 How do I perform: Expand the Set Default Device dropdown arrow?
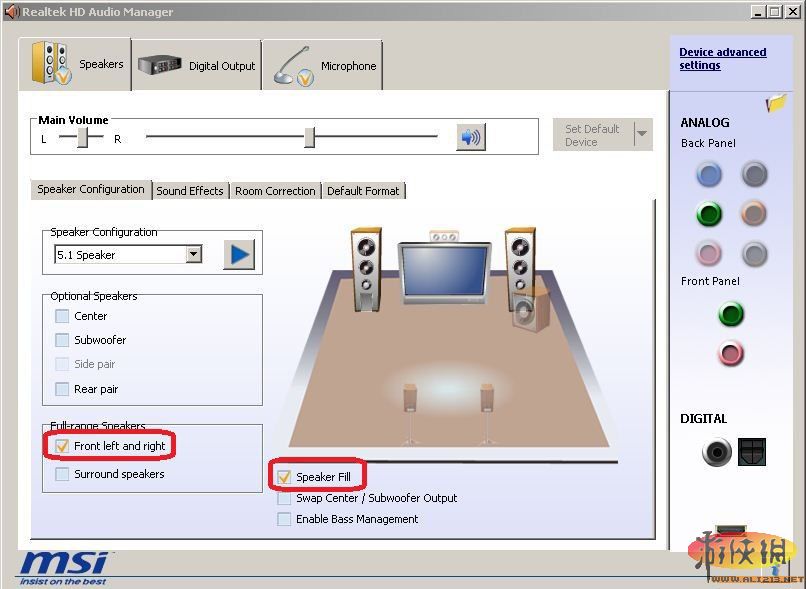[642, 134]
